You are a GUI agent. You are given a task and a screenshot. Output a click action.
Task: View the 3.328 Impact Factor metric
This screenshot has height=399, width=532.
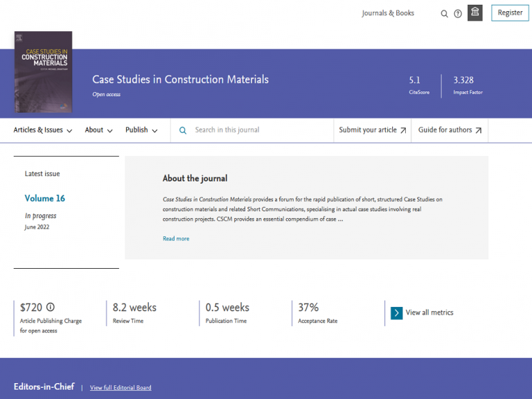[x=468, y=85]
